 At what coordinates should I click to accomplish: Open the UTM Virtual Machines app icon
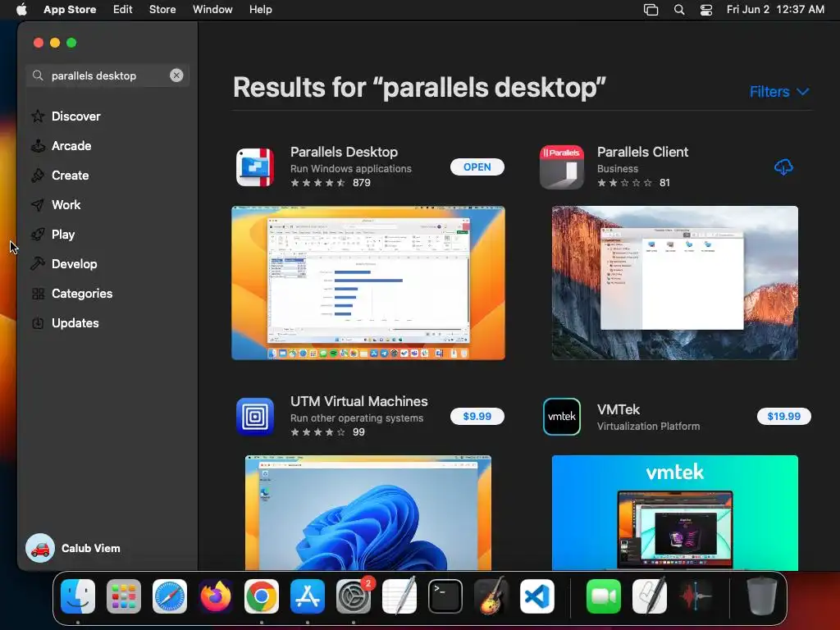pos(255,416)
